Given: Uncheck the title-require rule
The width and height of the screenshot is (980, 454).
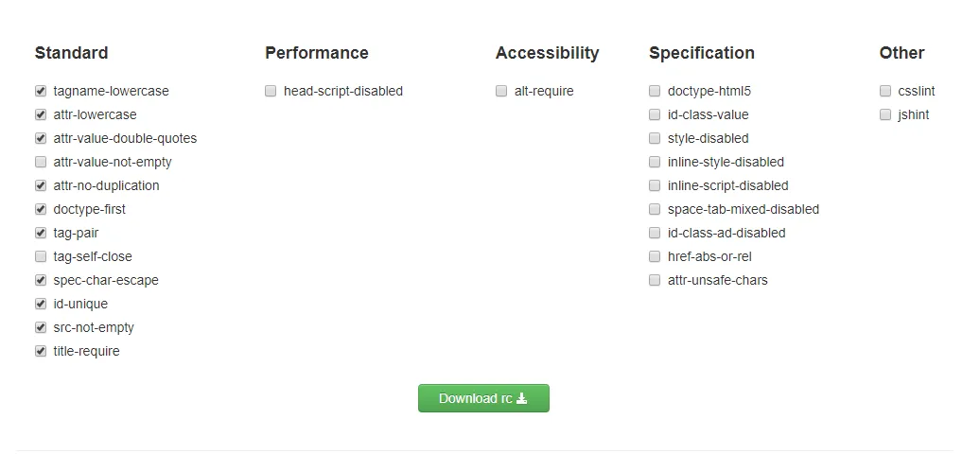Looking at the screenshot, I should tap(41, 352).
